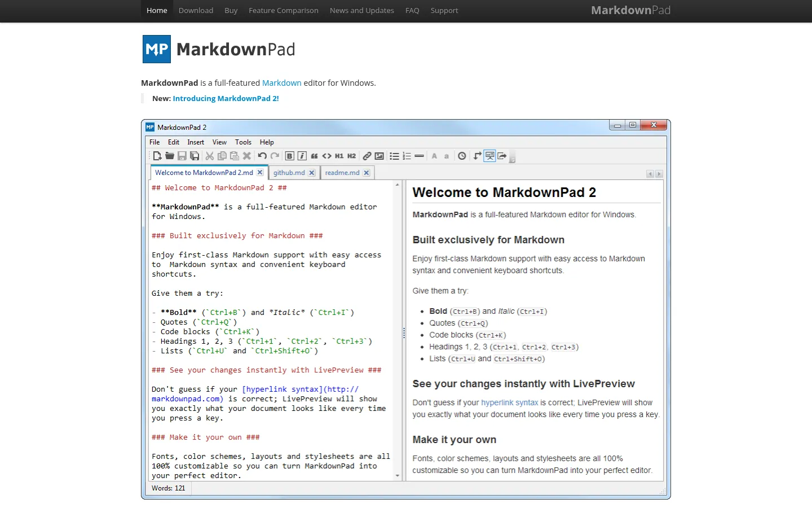Toggle the LivePreview toolbar button

point(490,156)
